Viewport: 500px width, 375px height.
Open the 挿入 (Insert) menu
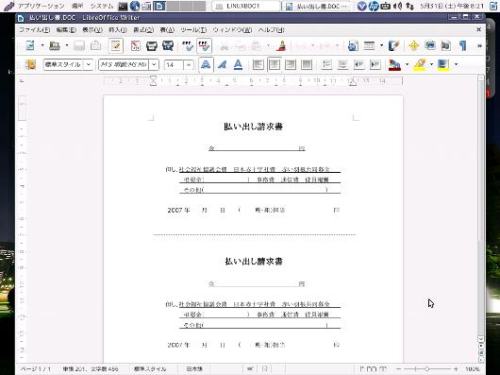tap(118, 30)
